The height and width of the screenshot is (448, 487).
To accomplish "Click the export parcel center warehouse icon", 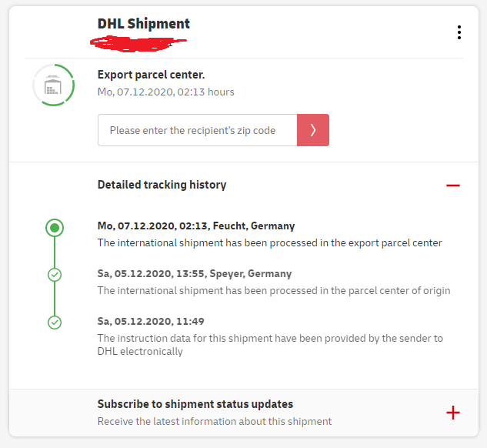I will [x=53, y=87].
